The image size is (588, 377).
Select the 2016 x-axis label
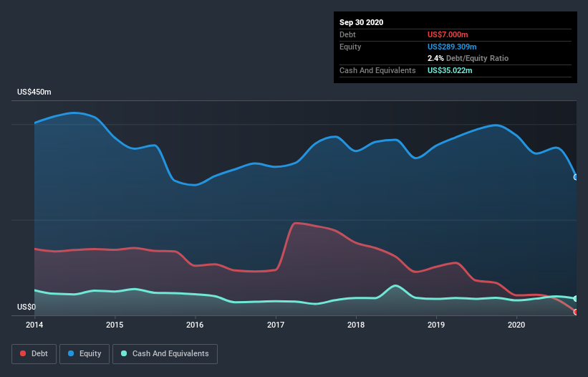195,325
